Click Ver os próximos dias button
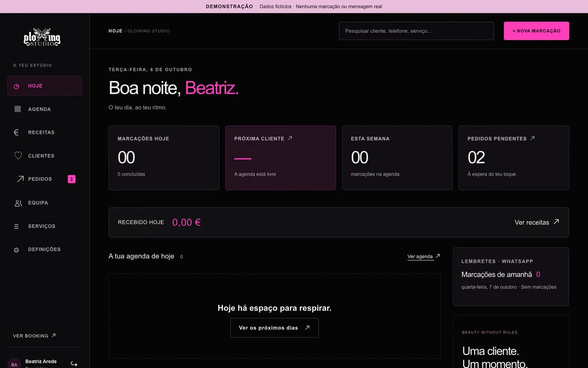This screenshot has height=368, width=588. (274, 328)
